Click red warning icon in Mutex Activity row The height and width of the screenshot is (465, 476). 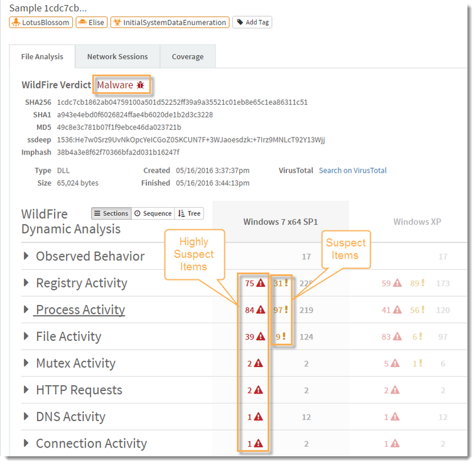(261, 363)
